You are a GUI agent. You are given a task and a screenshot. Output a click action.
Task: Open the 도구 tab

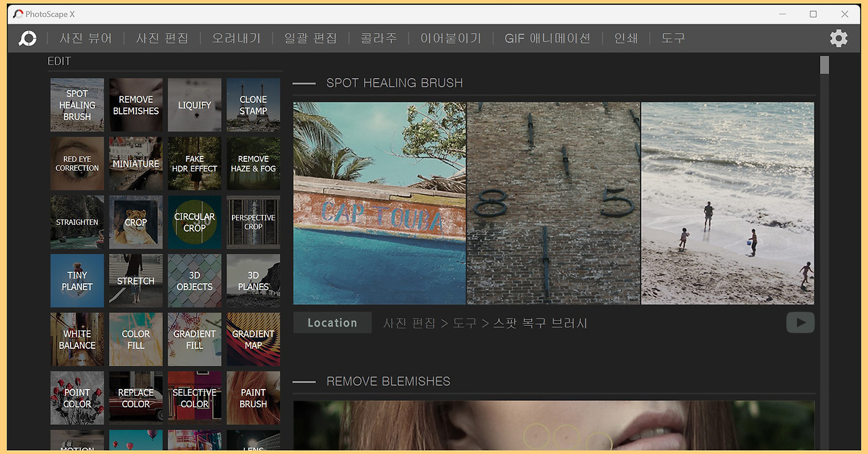pyautogui.click(x=673, y=39)
